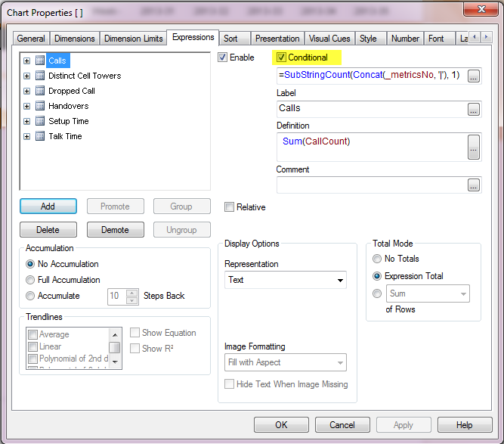Switch to the Visual Cues tab
Screen dimensions: 504x444
coord(329,39)
